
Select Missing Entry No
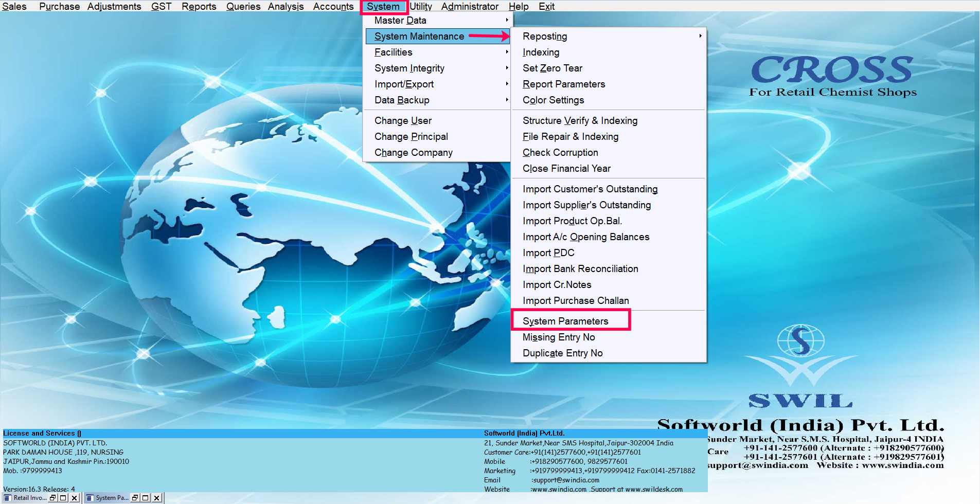point(608,337)
